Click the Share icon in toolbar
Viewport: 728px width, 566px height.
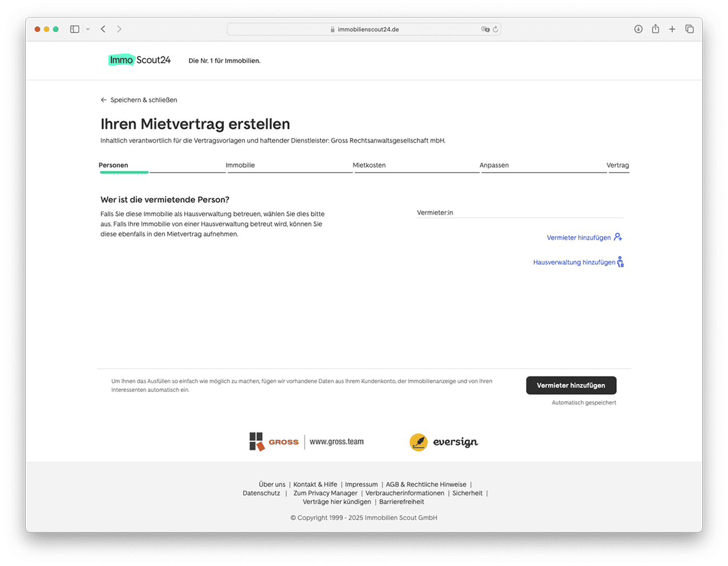pos(655,29)
